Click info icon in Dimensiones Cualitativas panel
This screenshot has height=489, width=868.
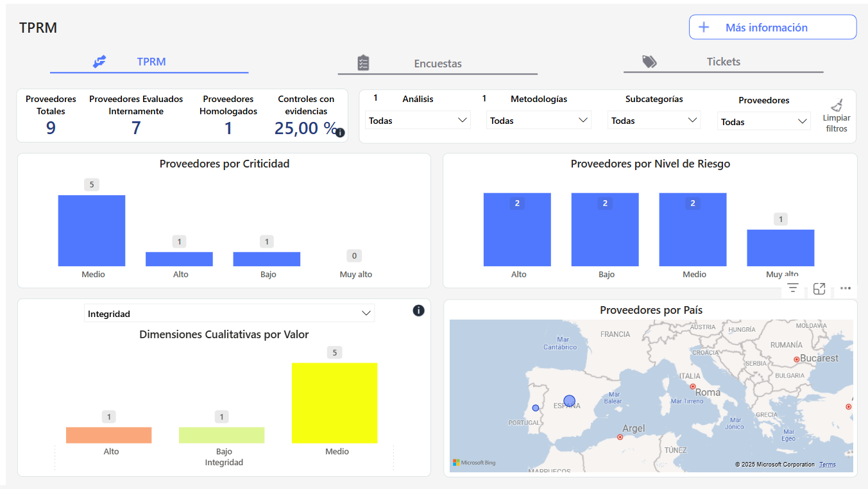coord(418,311)
